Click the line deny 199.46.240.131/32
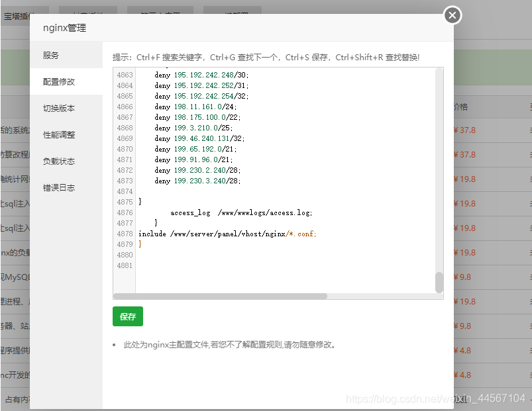This screenshot has height=411, width=532. click(x=199, y=138)
